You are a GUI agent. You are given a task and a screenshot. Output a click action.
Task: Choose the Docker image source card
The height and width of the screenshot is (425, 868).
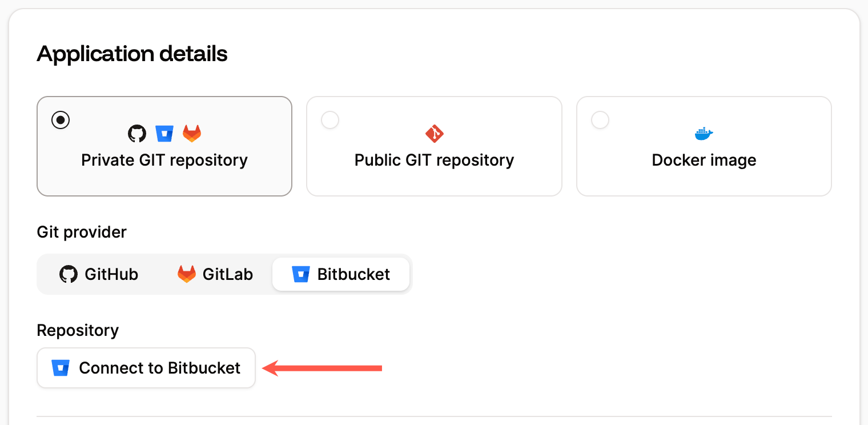coord(704,146)
